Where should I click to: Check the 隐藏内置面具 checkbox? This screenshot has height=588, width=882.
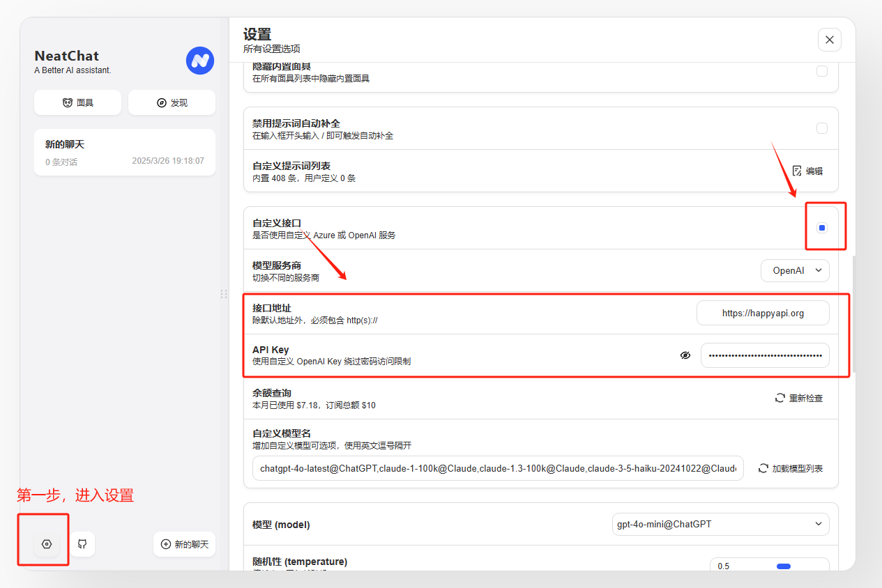(x=822, y=71)
